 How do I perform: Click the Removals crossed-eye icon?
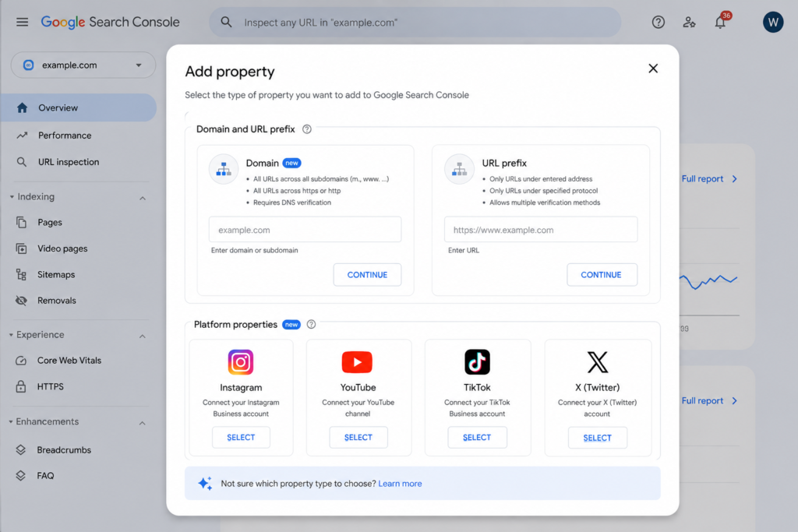[x=21, y=301]
